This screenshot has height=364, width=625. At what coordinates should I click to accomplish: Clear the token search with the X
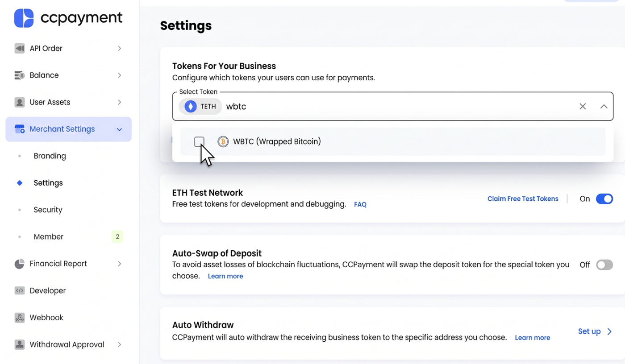583,106
